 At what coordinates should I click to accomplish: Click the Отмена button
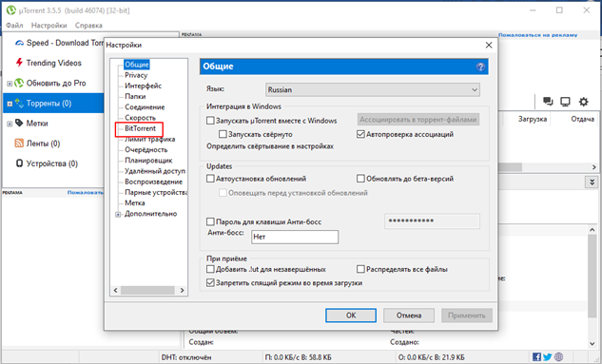click(x=409, y=316)
